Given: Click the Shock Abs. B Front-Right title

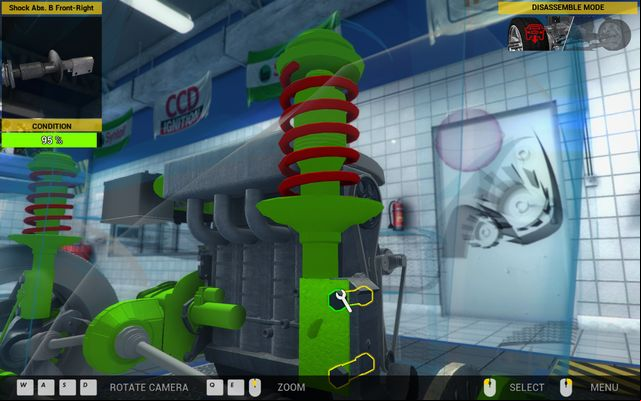Looking at the screenshot, I should click(x=52, y=8).
